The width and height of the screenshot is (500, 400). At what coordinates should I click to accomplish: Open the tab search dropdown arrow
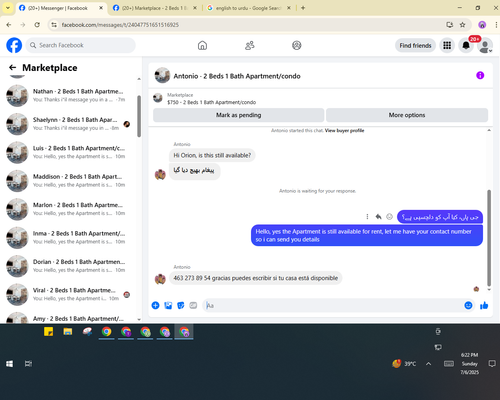pyautogui.click(x=8, y=8)
